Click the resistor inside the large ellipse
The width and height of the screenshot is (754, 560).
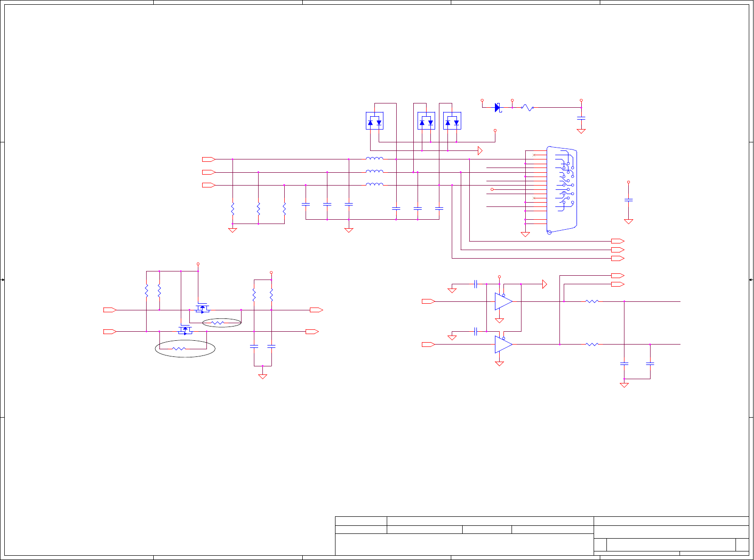coord(179,349)
